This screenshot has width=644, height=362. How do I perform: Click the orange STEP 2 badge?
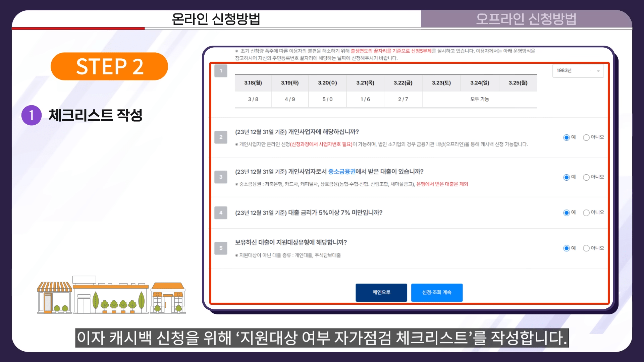[109, 66]
